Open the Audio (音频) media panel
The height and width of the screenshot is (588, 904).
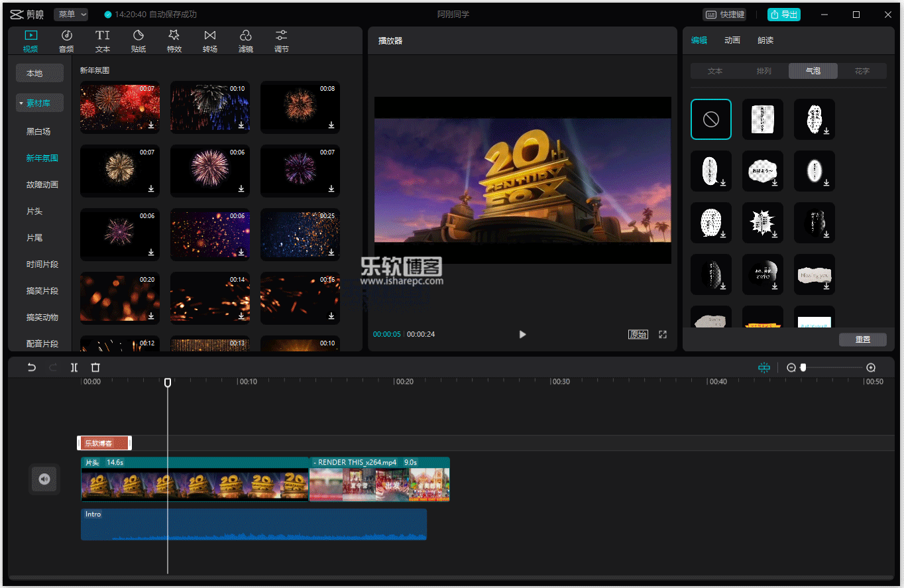(66, 40)
